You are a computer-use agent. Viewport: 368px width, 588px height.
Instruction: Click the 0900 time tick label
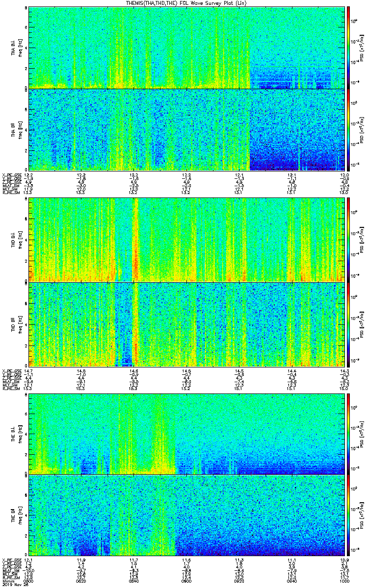pos(186,581)
